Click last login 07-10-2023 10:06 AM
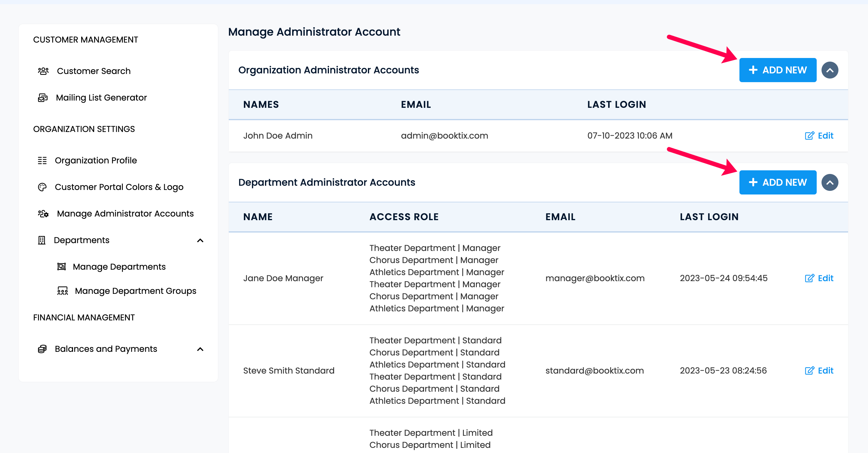Image resolution: width=868 pixels, height=453 pixels. [x=630, y=136]
